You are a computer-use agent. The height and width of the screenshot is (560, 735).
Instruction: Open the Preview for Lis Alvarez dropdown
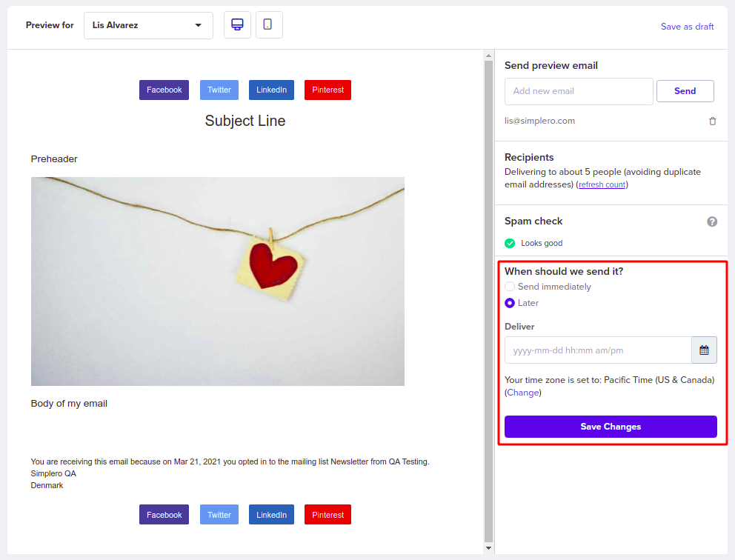tap(148, 25)
